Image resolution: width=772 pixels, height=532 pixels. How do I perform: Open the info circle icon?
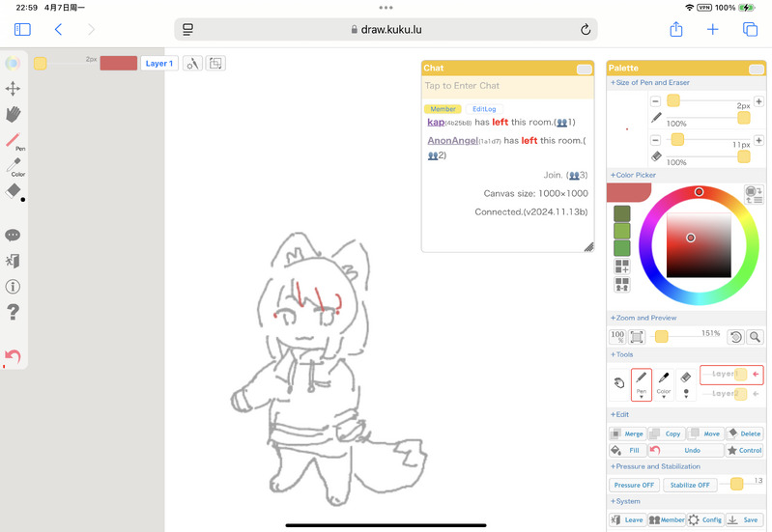tap(13, 287)
